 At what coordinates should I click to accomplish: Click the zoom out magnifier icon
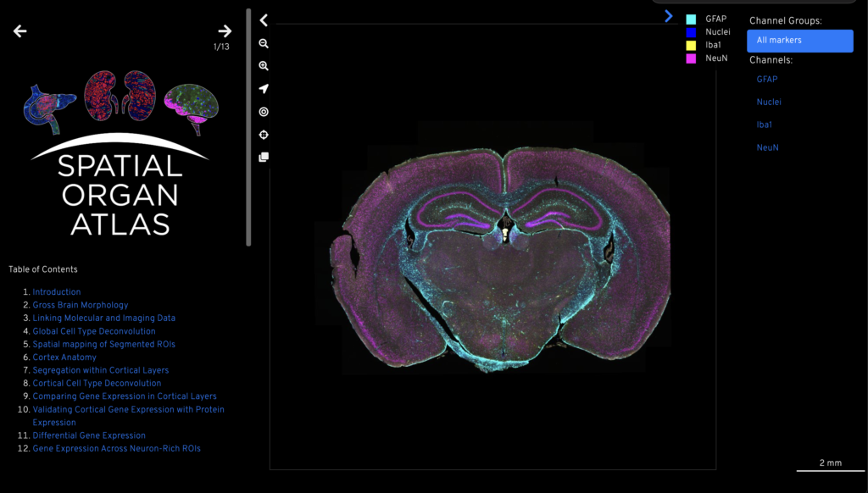coord(264,44)
